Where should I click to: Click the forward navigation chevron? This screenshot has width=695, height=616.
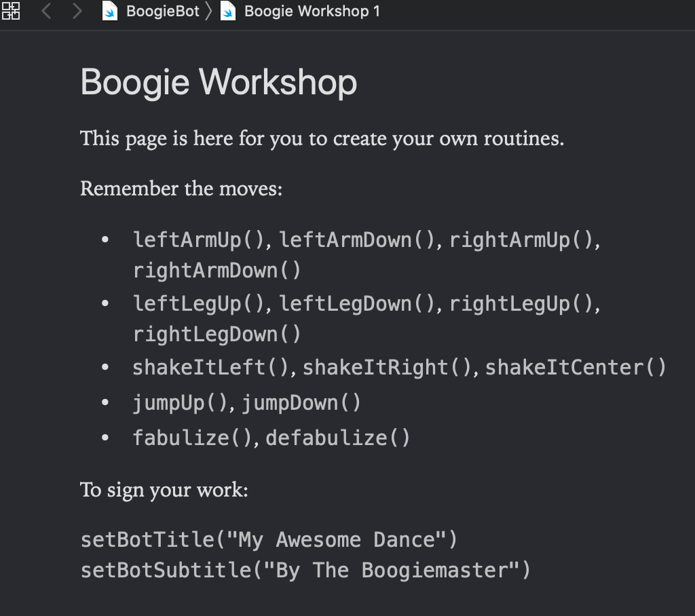76,11
